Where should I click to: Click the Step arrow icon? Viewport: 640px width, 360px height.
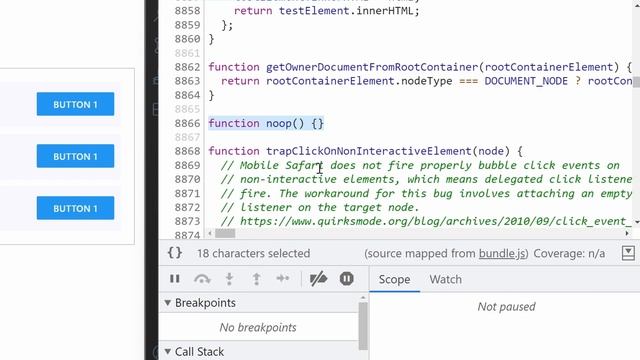point(282,279)
